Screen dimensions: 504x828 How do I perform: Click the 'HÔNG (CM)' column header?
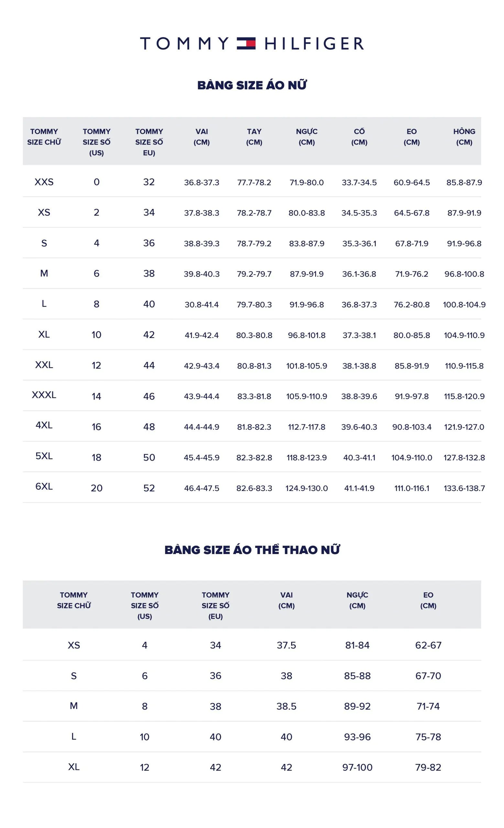[x=464, y=137]
